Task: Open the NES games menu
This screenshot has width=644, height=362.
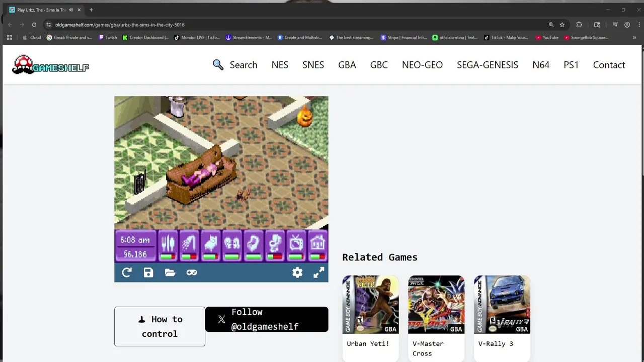Action: pyautogui.click(x=280, y=65)
